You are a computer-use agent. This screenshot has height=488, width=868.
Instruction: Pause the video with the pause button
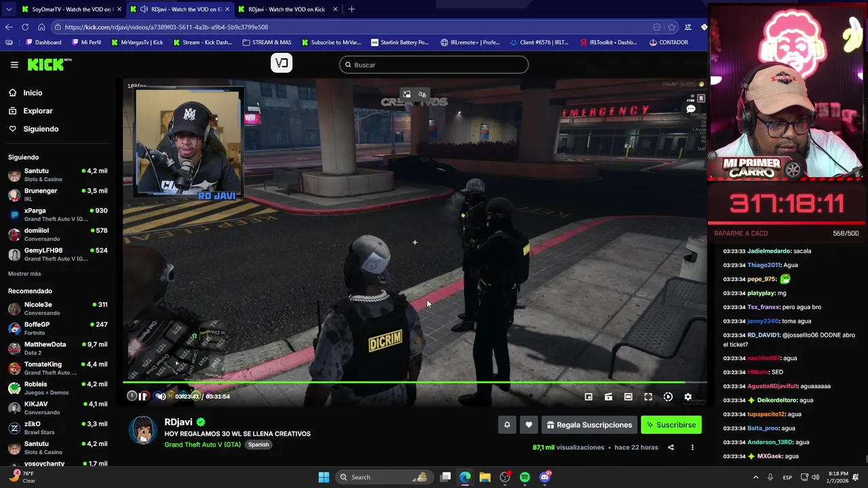click(143, 396)
